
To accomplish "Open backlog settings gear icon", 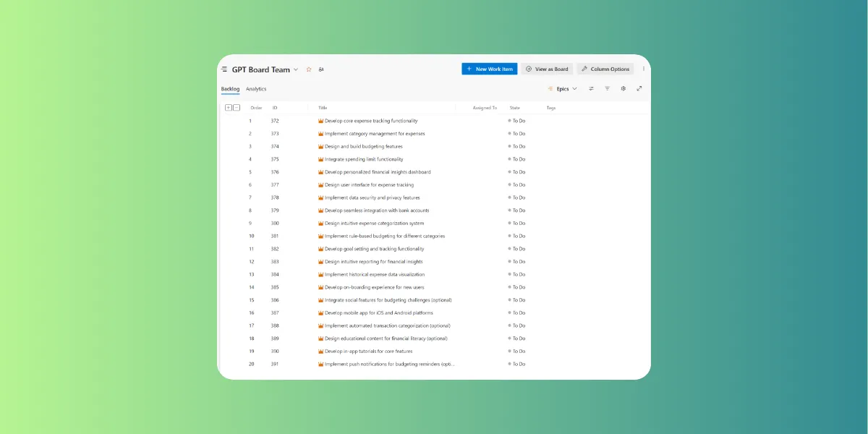I will point(623,89).
